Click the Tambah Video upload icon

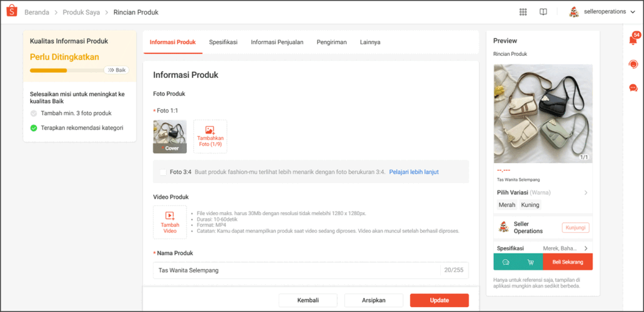point(170,216)
